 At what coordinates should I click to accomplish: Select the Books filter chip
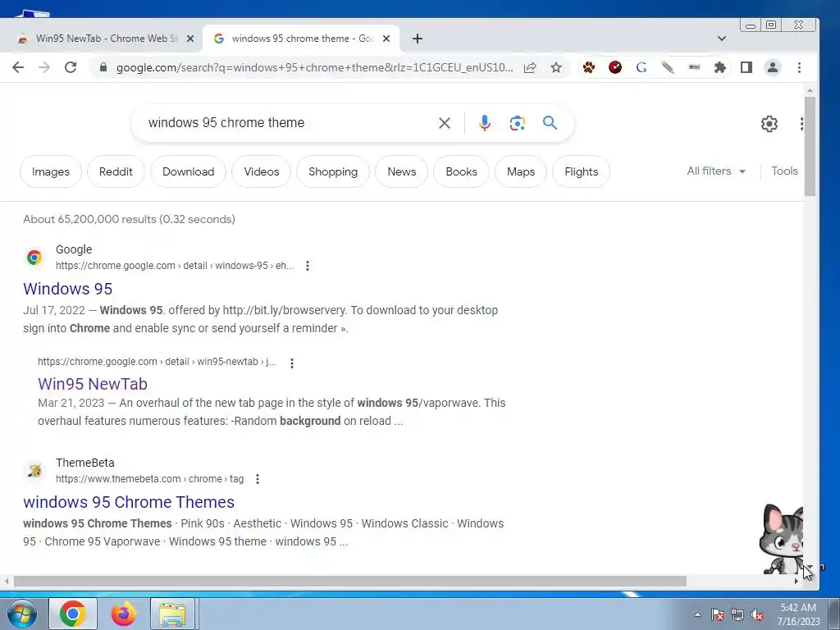(x=461, y=171)
